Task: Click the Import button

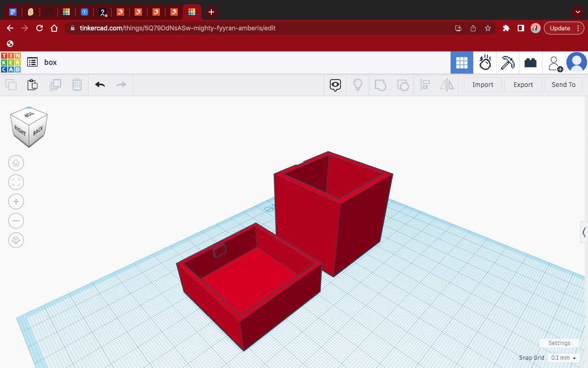Action: tap(482, 85)
